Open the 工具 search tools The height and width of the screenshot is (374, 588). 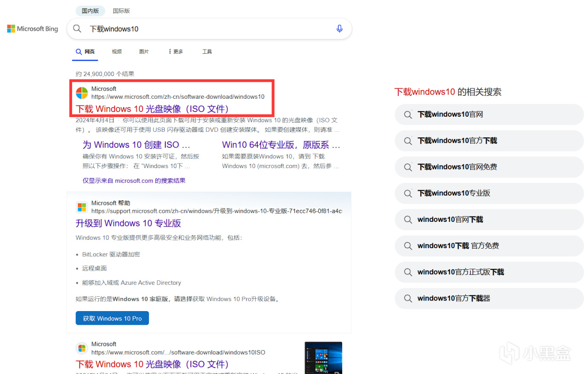pyautogui.click(x=207, y=52)
